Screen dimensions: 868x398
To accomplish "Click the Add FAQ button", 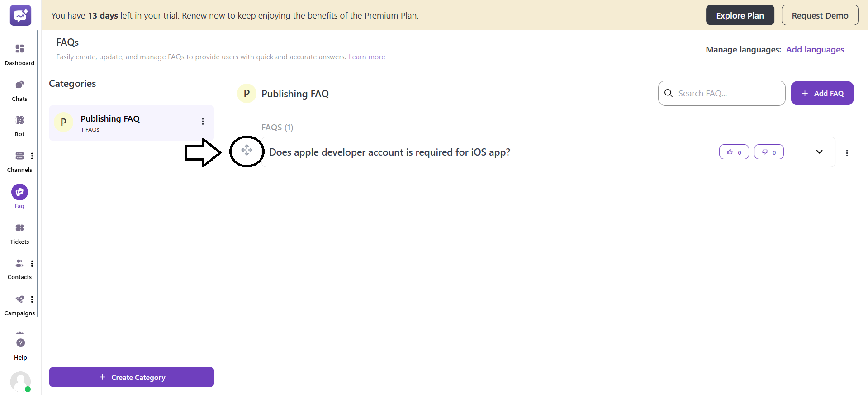I will pyautogui.click(x=822, y=93).
